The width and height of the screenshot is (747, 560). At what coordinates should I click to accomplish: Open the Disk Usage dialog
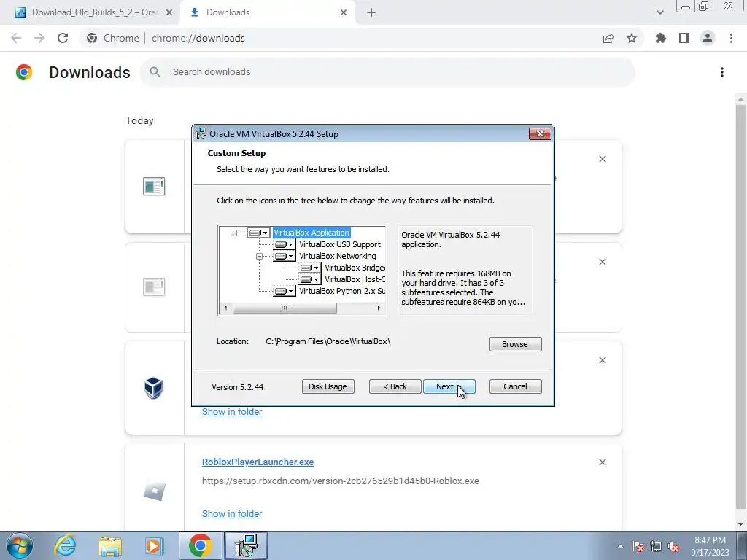coord(328,386)
